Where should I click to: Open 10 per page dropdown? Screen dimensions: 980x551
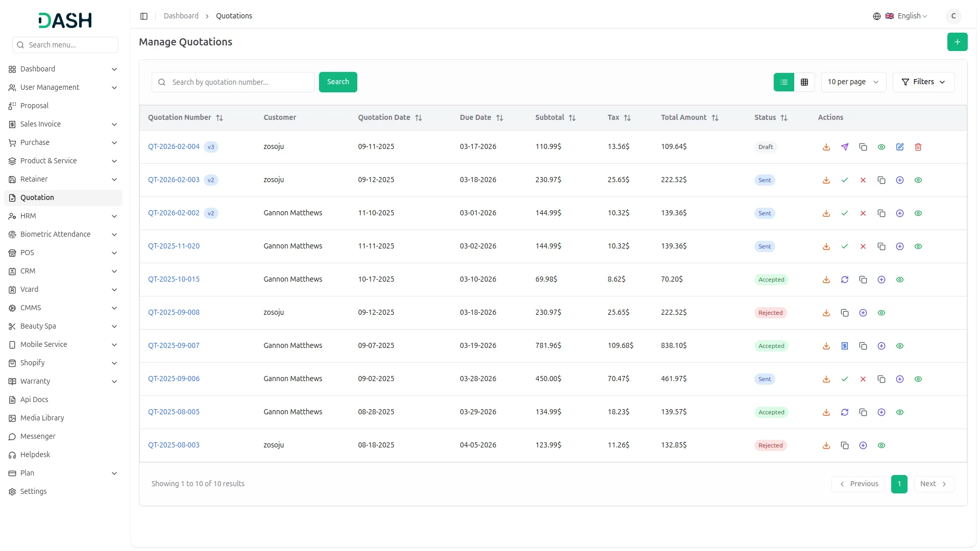[x=853, y=82]
